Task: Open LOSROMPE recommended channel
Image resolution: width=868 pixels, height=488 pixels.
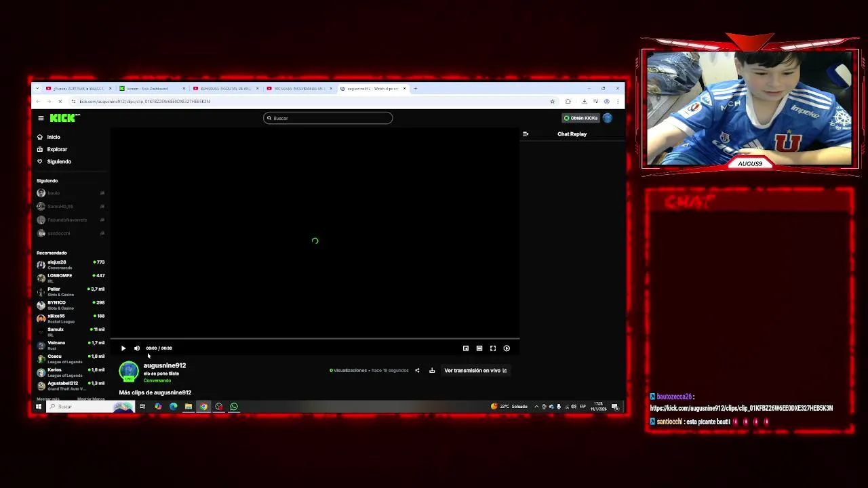Action: 71,278
